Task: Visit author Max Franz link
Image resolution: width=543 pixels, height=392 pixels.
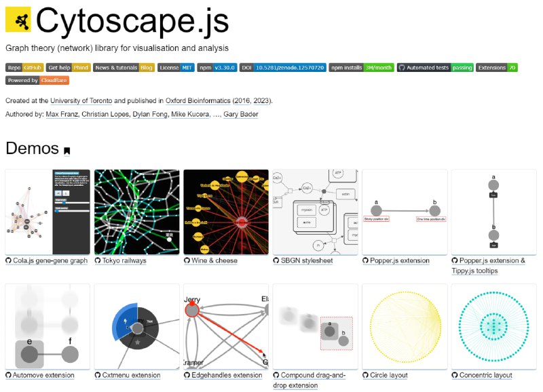Action: tap(62, 114)
